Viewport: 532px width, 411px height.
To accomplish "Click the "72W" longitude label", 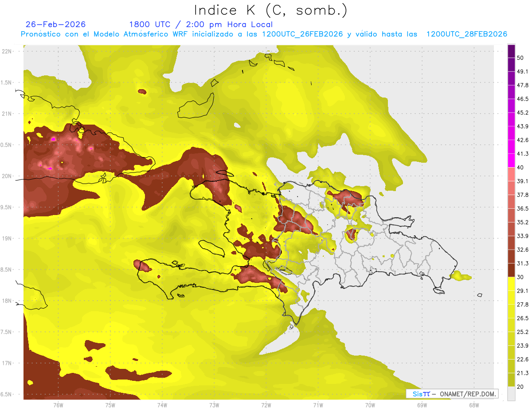I will click(266, 405).
